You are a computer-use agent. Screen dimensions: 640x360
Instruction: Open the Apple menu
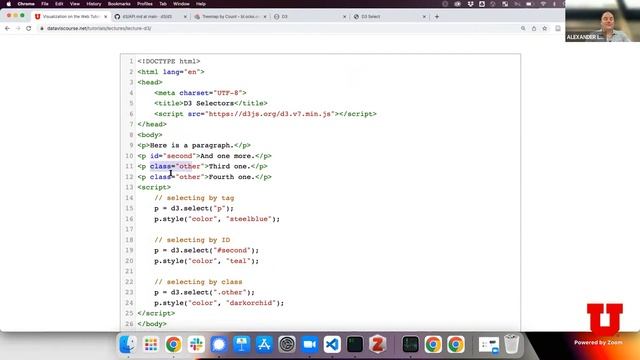pyautogui.click(x=9, y=4)
